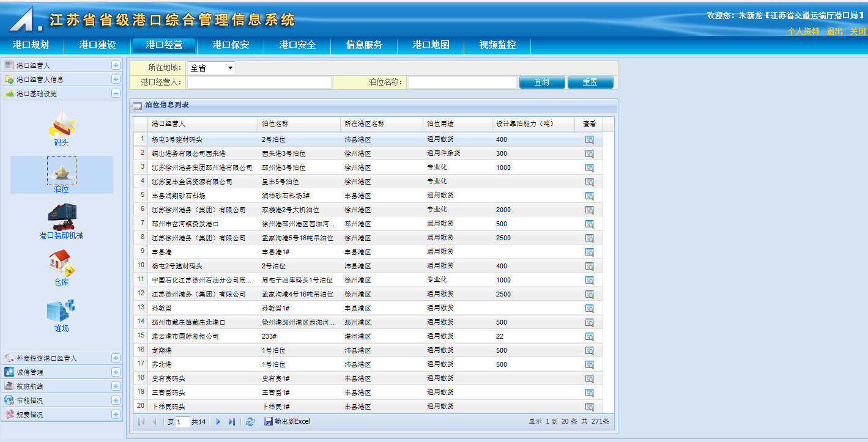Click view icon for row 15 连云港市国际货柜公司
Image resolution: width=868 pixels, height=442 pixels.
(x=589, y=337)
